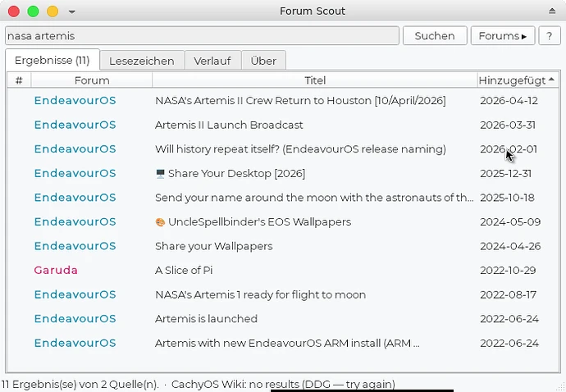The height and width of the screenshot is (392, 566).
Task: Click the desktop monitor icon beside Share Your Desktop
Action: coord(160,174)
